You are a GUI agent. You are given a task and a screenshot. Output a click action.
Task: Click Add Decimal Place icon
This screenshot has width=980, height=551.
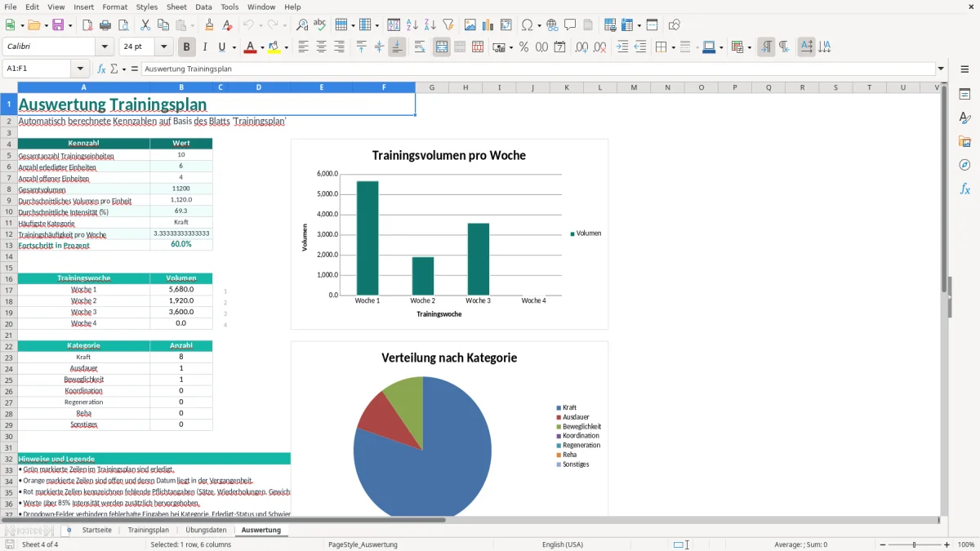tap(581, 47)
